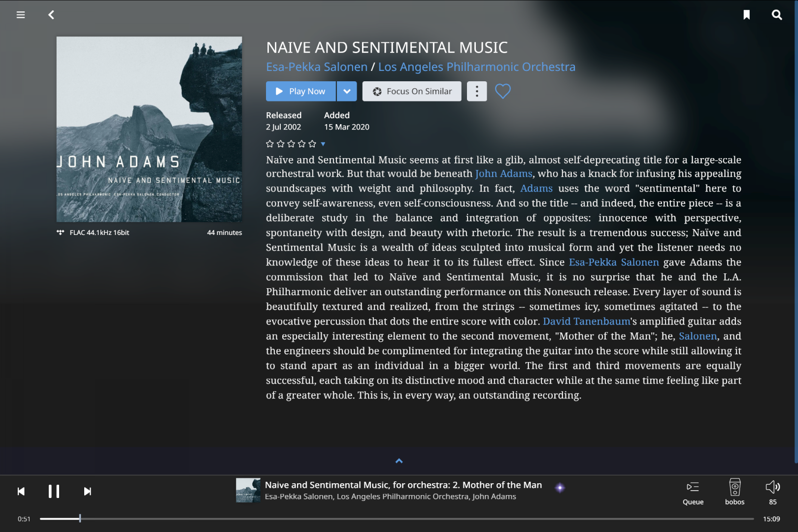Open the bookmarks icon
This screenshot has width=798, height=532.
pos(747,15)
